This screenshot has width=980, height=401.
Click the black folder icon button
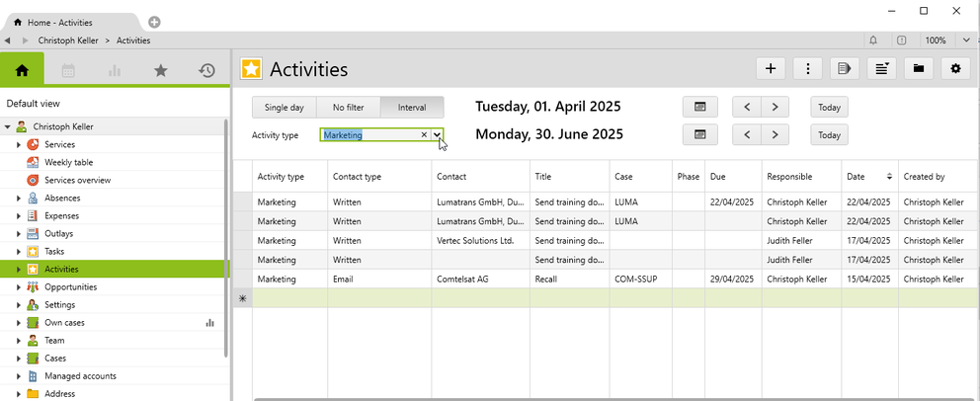pos(919,69)
